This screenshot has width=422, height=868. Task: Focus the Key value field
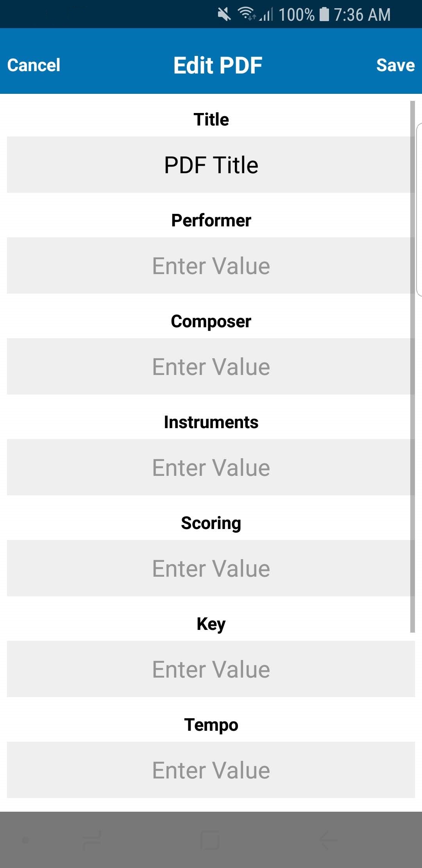click(211, 669)
